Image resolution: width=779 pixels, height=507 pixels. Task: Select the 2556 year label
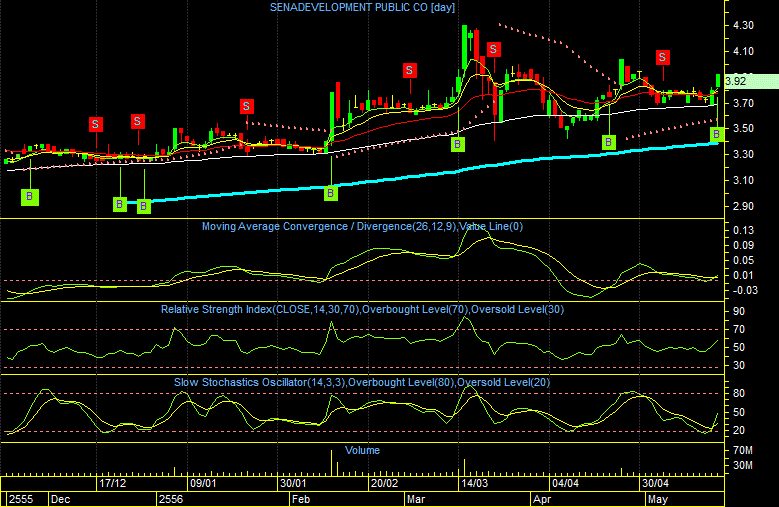pyautogui.click(x=171, y=499)
